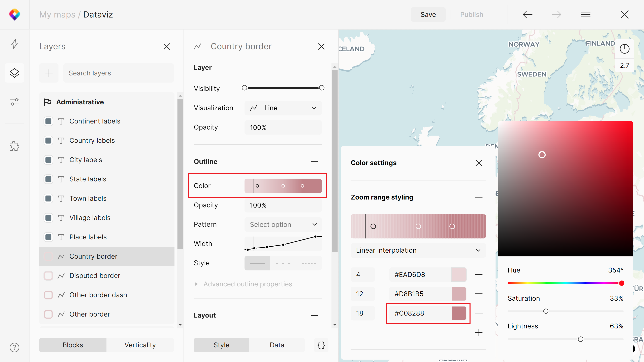The image size is (644, 362).
Task: Open the Linear interpolation dropdown
Action: 418,250
